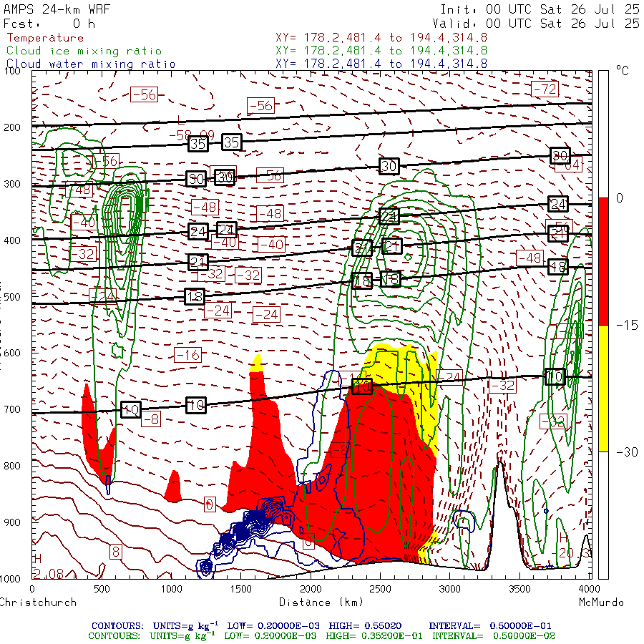Click the "4000" distance axis tick
The height and width of the screenshot is (644, 644).
589,589
